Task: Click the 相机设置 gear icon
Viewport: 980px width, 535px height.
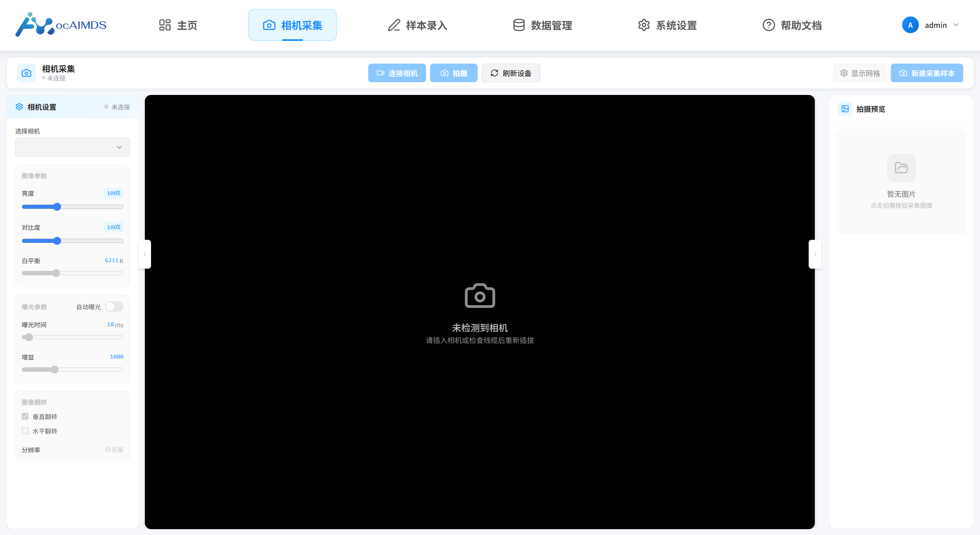Action: pyautogui.click(x=19, y=107)
